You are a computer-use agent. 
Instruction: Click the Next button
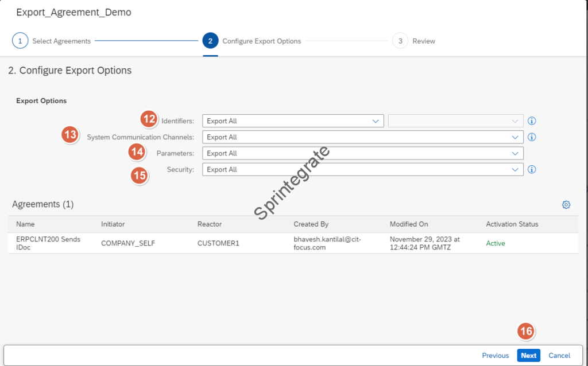[x=528, y=356]
